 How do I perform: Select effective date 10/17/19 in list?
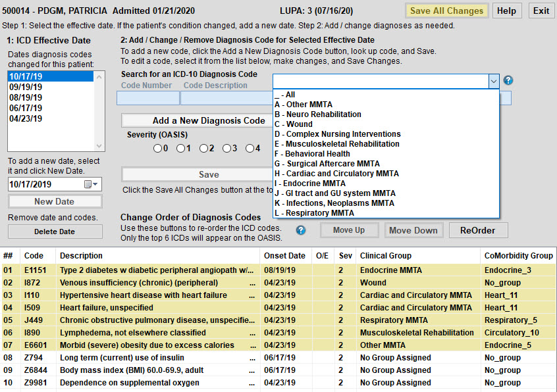pyautogui.click(x=51, y=76)
